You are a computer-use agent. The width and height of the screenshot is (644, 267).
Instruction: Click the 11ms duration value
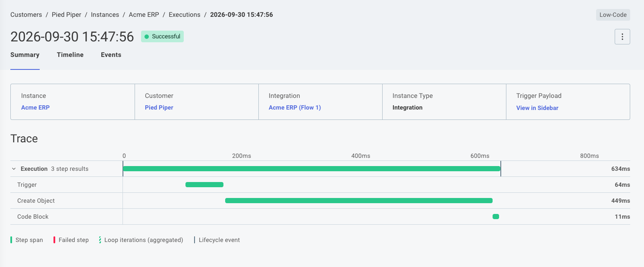622,217
